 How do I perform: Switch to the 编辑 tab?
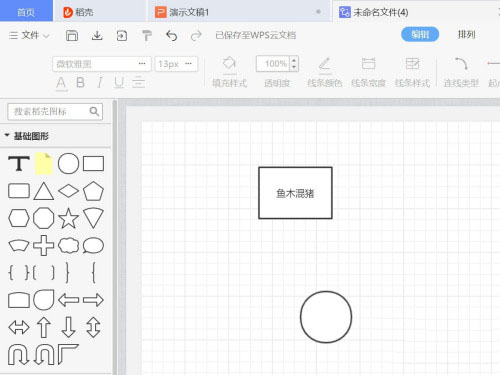[x=420, y=34]
